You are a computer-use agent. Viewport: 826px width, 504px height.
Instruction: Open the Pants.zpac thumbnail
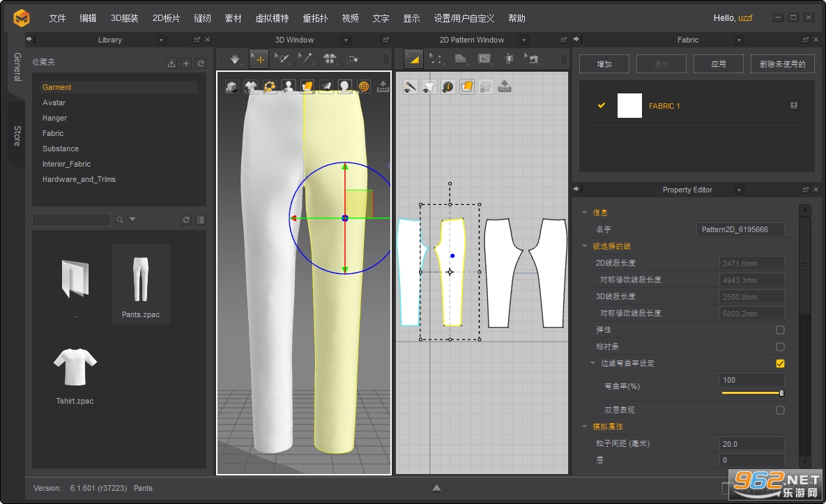coord(141,284)
